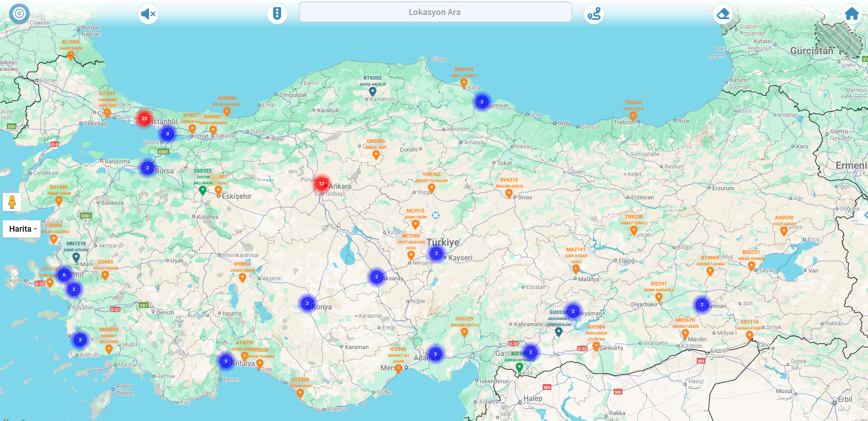Select the green ES0323 pin near Eskişehir

[x=203, y=190]
